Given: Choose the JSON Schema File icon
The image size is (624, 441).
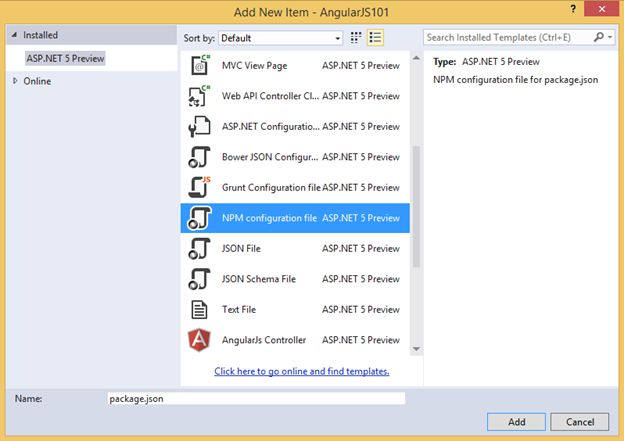Looking at the screenshot, I should pyautogui.click(x=199, y=279).
